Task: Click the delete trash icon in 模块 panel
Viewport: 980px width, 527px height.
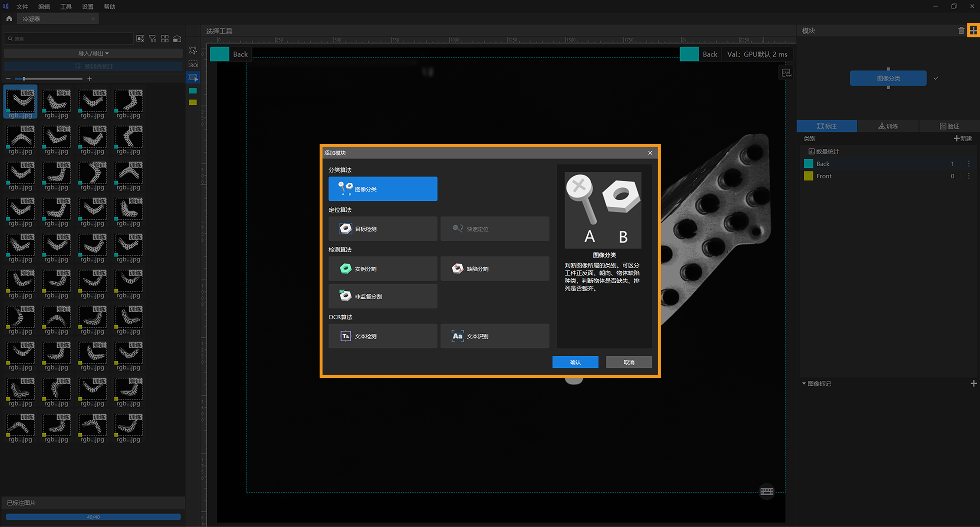Action: click(x=961, y=30)
